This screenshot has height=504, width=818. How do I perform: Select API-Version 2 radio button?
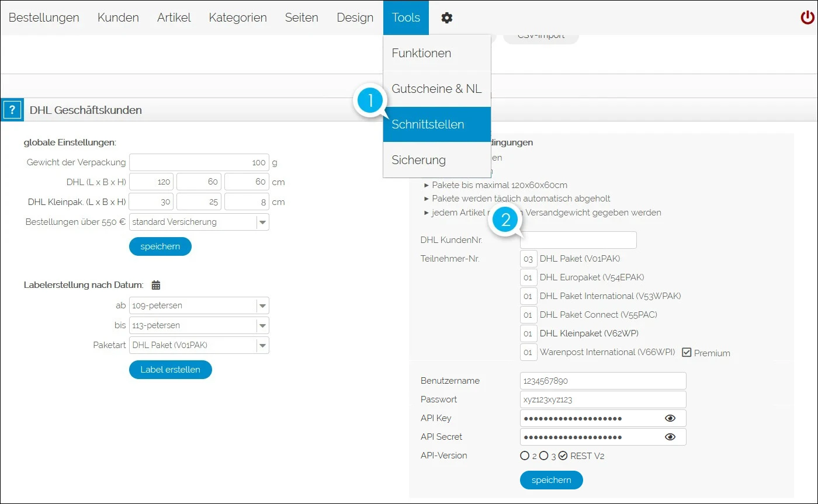pyautogui.click(x=524, y=456)
